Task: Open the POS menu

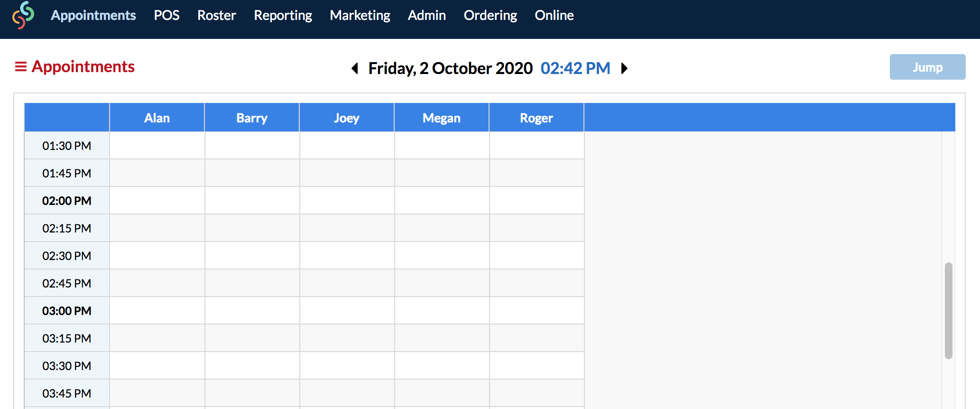Action: pyautogui.click(x=166, y=15)
